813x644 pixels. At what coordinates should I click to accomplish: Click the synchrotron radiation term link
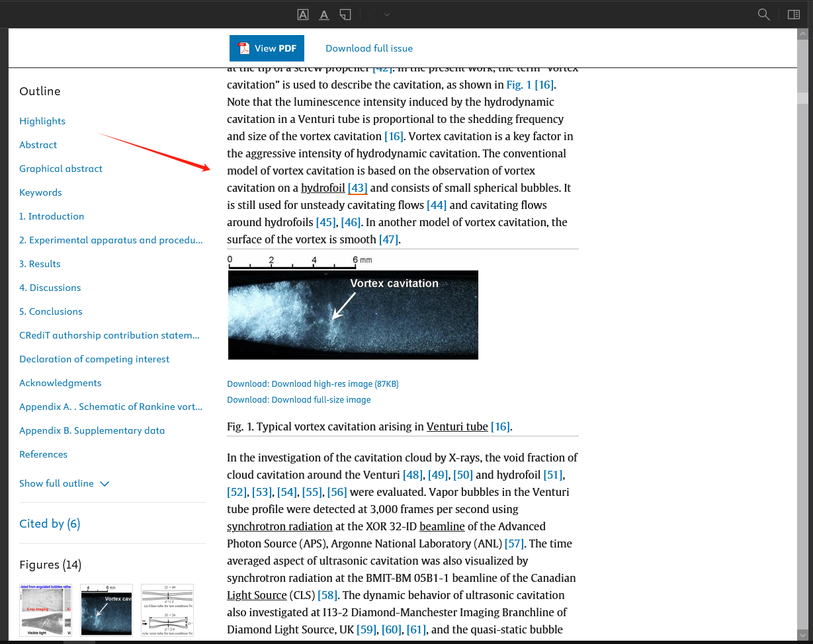point(280,526)
